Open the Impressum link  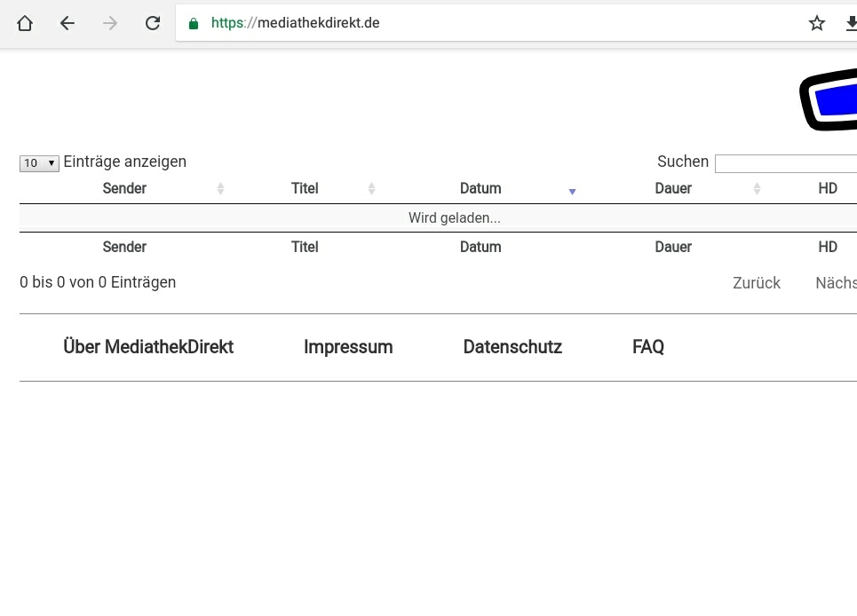pos(348,347)
